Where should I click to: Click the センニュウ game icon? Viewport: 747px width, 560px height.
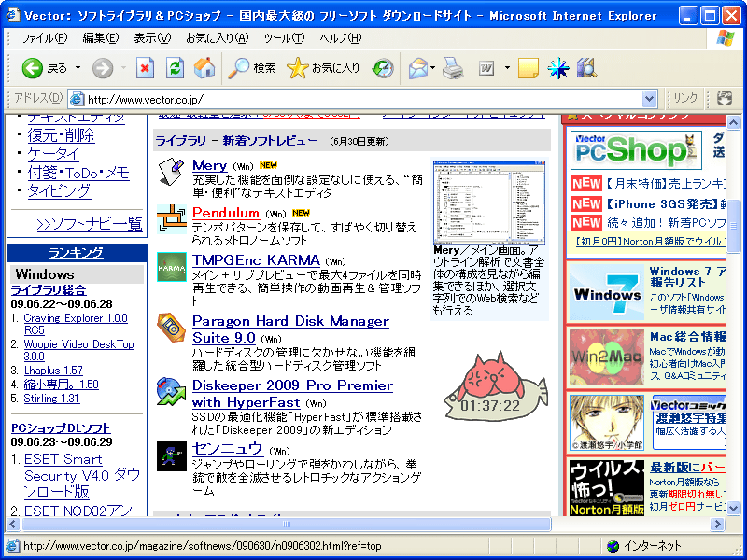click(172, 456)
